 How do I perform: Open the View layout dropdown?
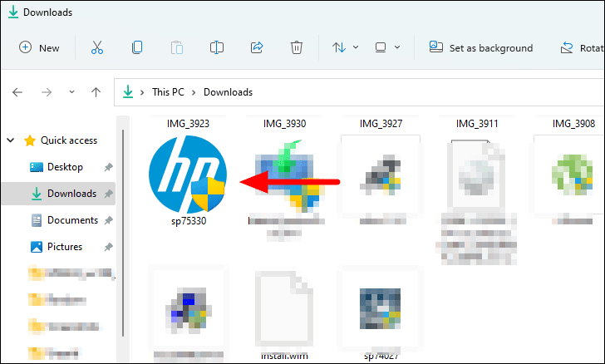pos(387,47)
